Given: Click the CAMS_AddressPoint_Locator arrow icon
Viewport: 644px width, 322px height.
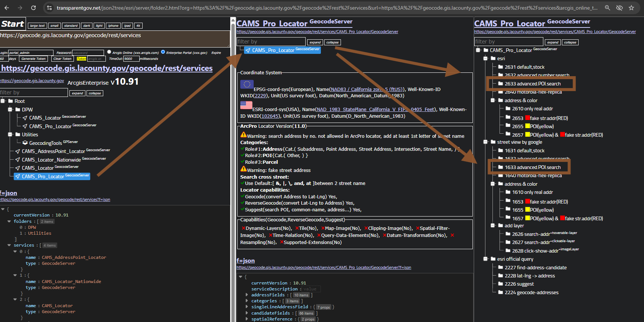Looking at the screenshot, I should pyautogui.click(x=17, y=151).
